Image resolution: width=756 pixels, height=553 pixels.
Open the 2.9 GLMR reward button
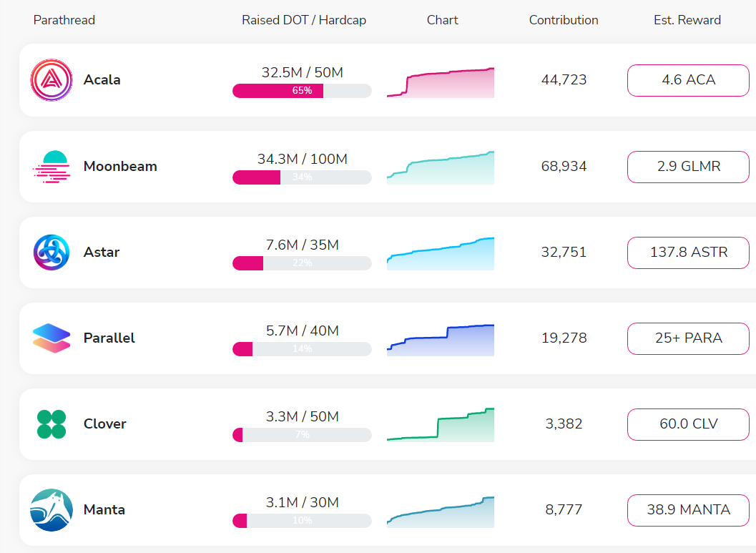click(688, 167)
